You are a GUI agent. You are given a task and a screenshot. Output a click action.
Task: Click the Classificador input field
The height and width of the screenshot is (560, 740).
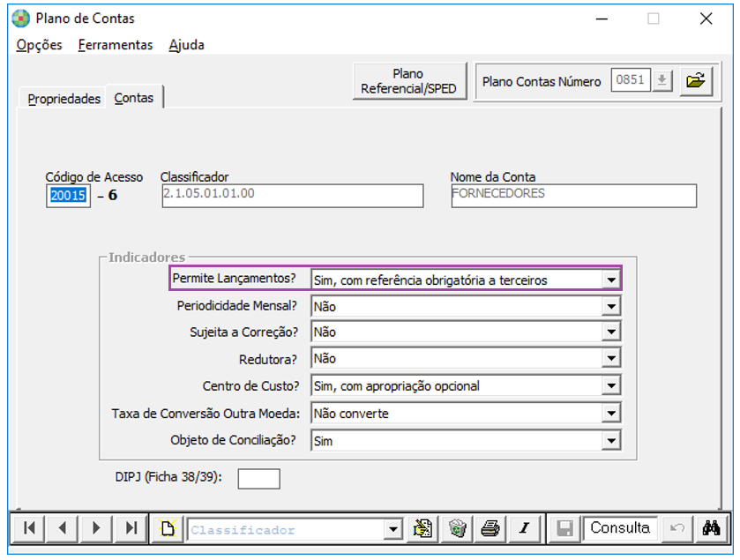pyautogui.click(x=293, y=195)
